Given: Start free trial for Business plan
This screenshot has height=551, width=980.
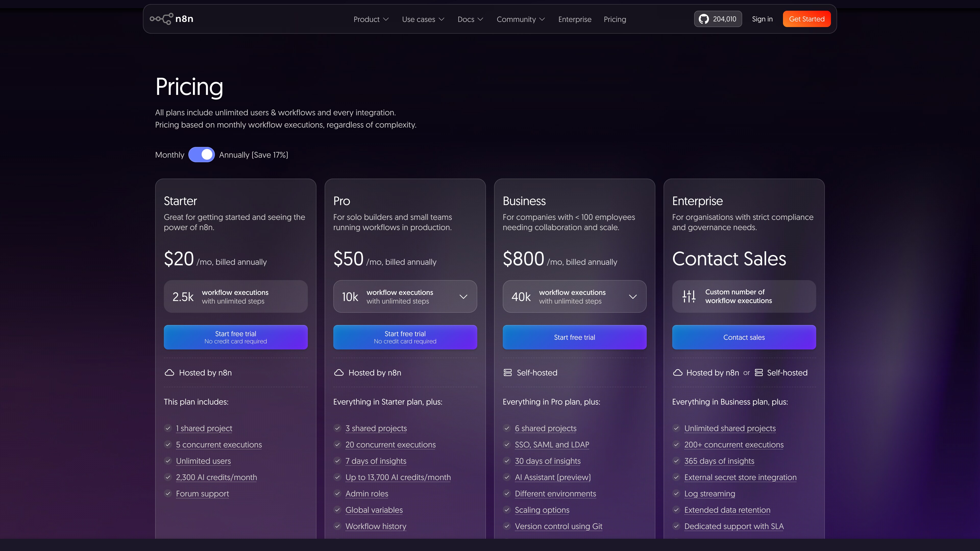Looking at the screenshot, I should coord(574,337).
